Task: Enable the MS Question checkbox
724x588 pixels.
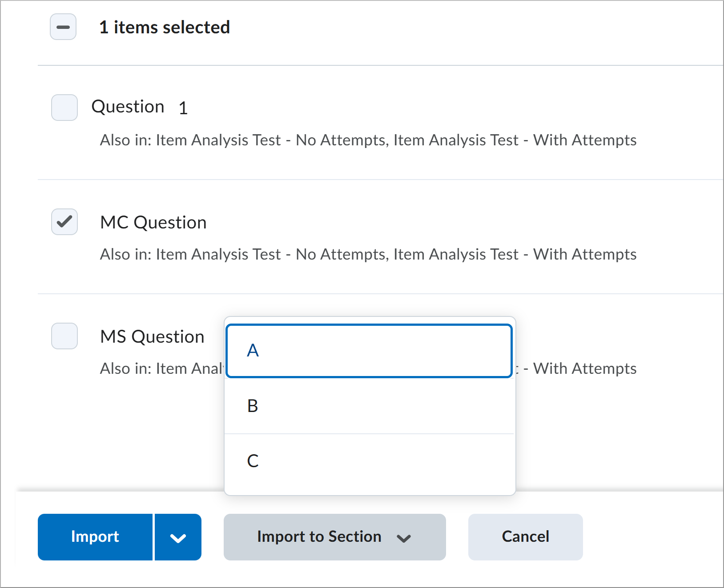Action: 64,336
